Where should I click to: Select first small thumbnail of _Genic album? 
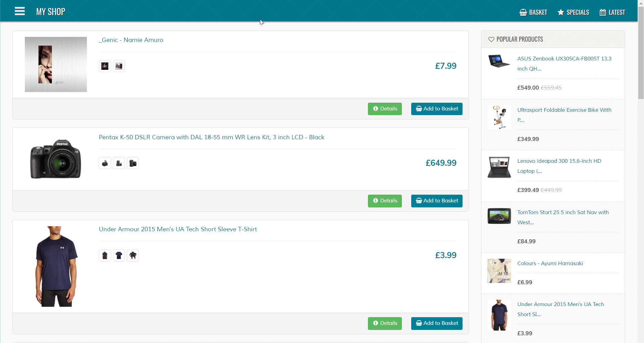[x=105, y=66]
